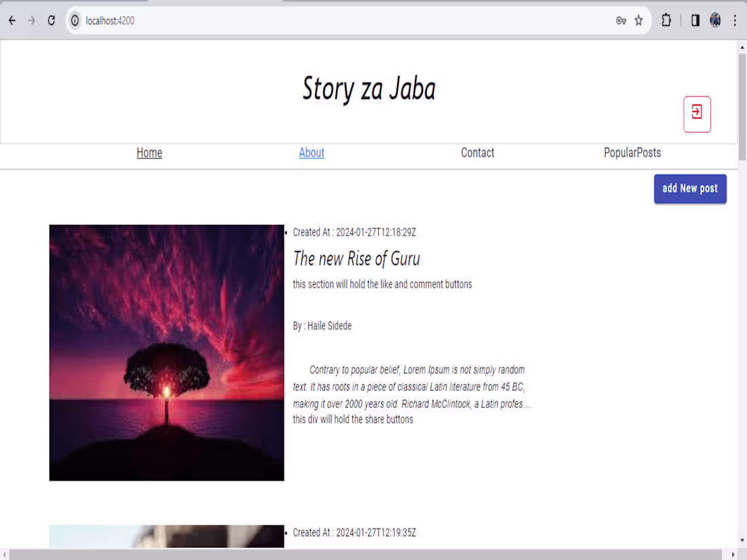The image size is (747, 560).
Task: Click the site info icon in address bar
Action: pyautogui.click(x=75, y=20)
